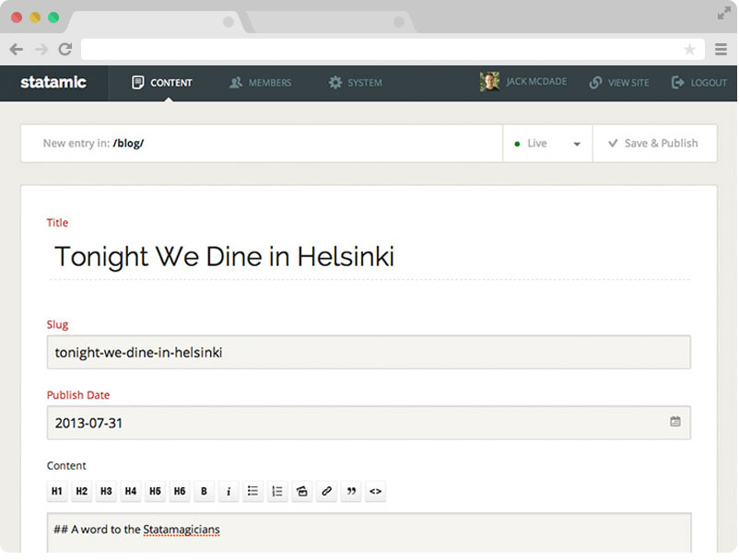Insert an H1 heading
Screen dimensions: 739x560
click(57, 491)
